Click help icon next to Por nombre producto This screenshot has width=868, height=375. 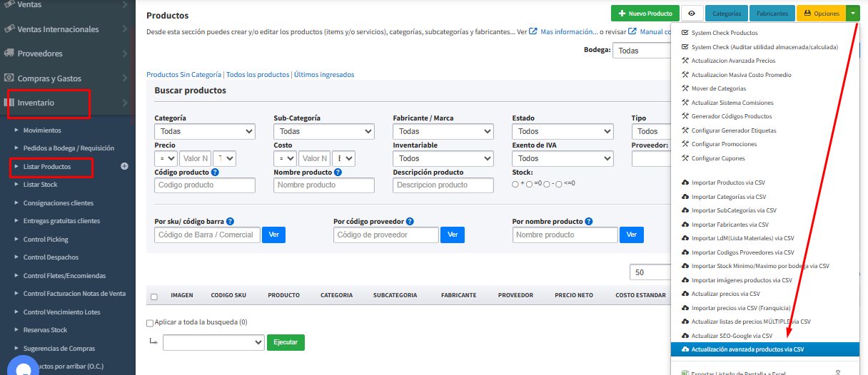pyautogui.click(x=589, y=222)
